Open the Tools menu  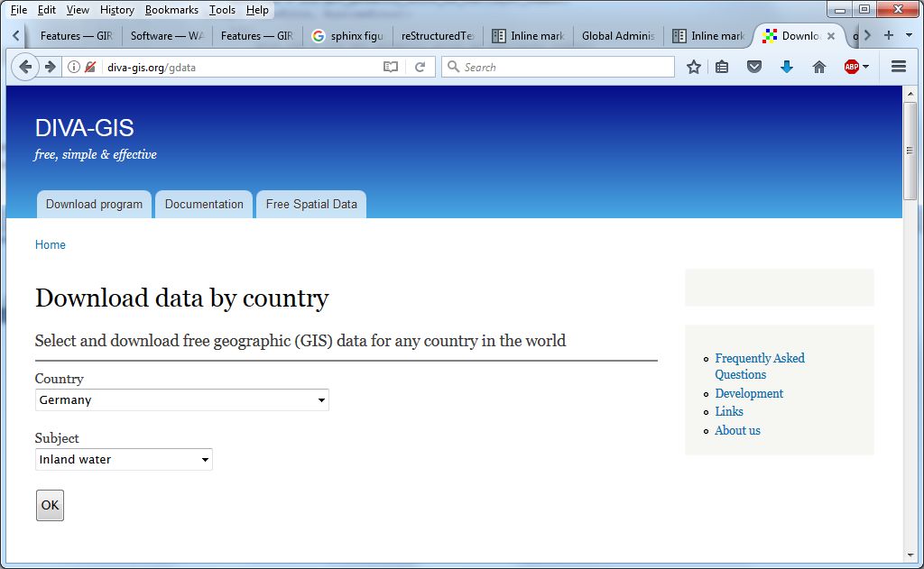tap(222, 10)
